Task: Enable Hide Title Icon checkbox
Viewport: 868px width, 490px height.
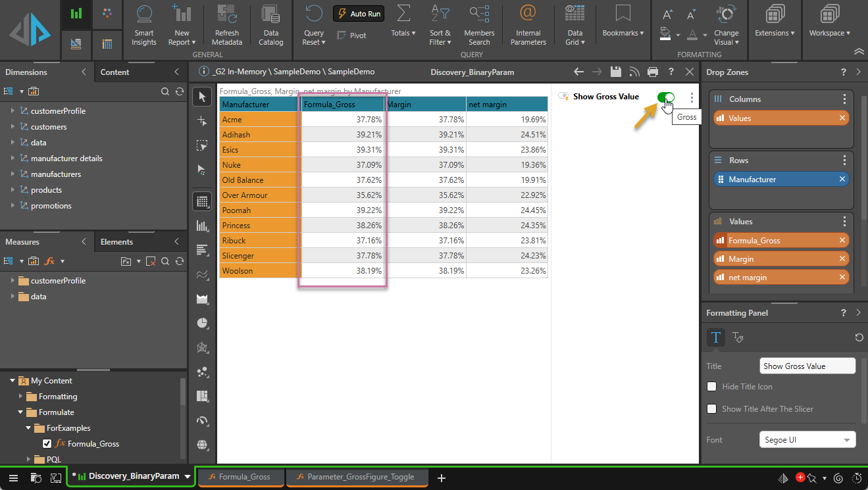Action: tap(711, 387)
